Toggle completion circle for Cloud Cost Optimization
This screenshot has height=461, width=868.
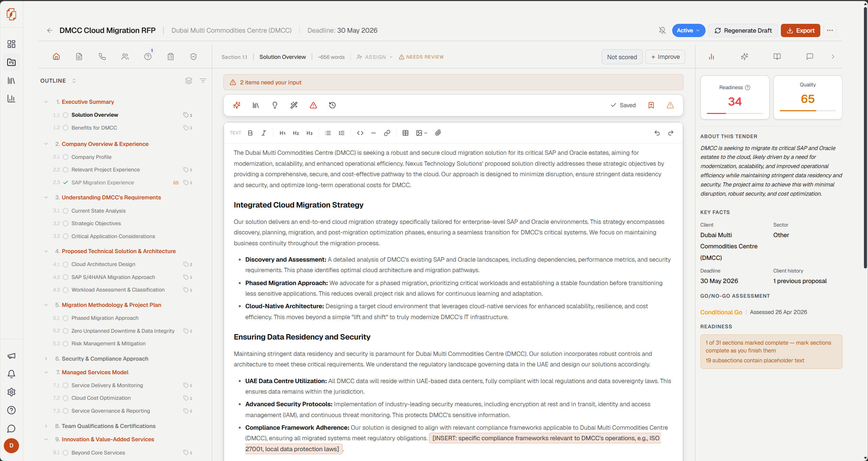point(66,398)
